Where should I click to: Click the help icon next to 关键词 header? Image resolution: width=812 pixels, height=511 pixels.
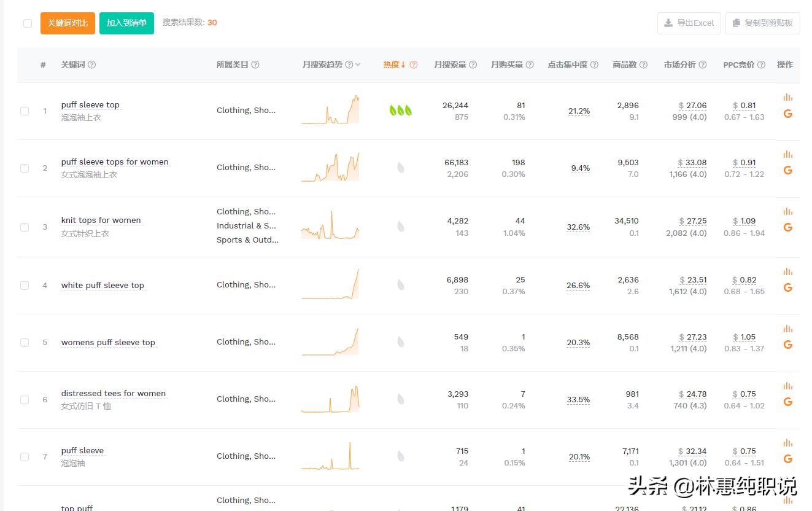point(91,64)
